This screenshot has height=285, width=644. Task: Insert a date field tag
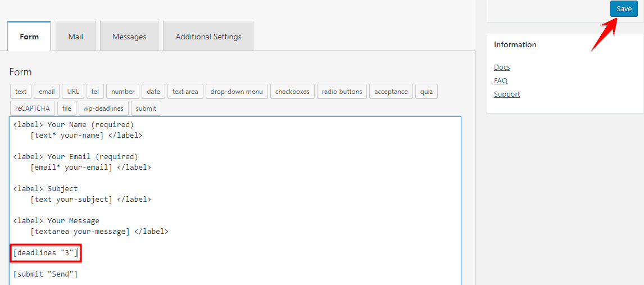(x=153, y=92)
